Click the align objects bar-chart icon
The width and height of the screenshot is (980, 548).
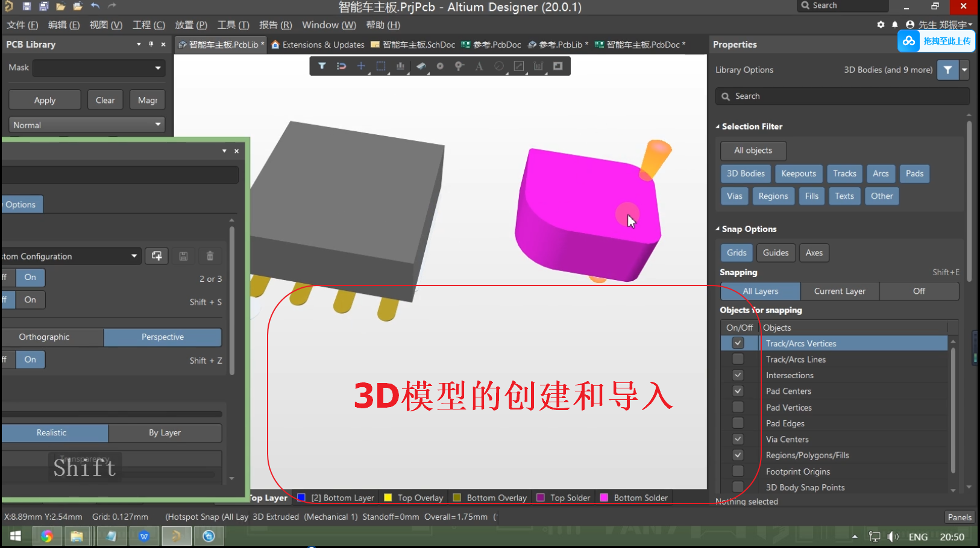[400, 66]
